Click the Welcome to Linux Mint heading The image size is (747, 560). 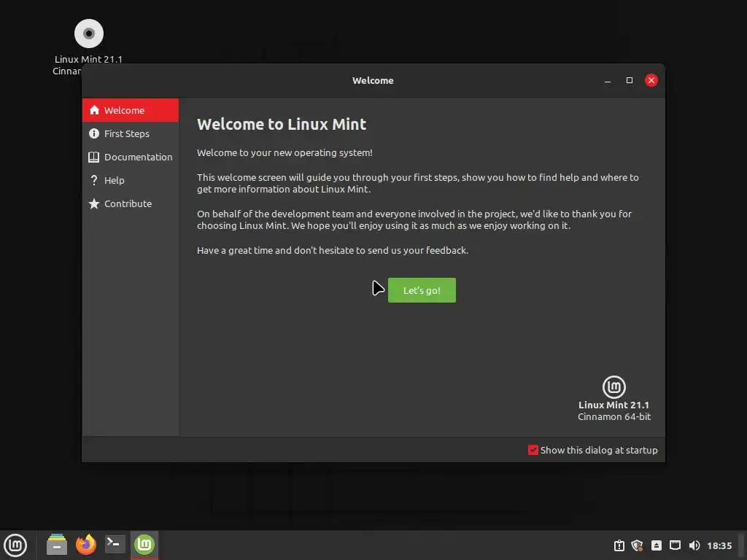tap(282, 124)
